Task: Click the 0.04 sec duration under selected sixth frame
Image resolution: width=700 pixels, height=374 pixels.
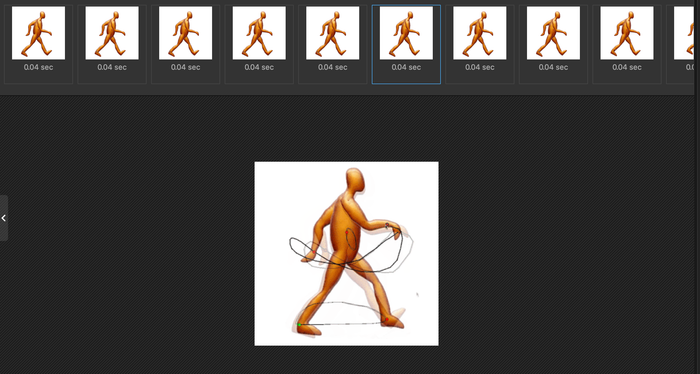Action: tap(406, 67)
